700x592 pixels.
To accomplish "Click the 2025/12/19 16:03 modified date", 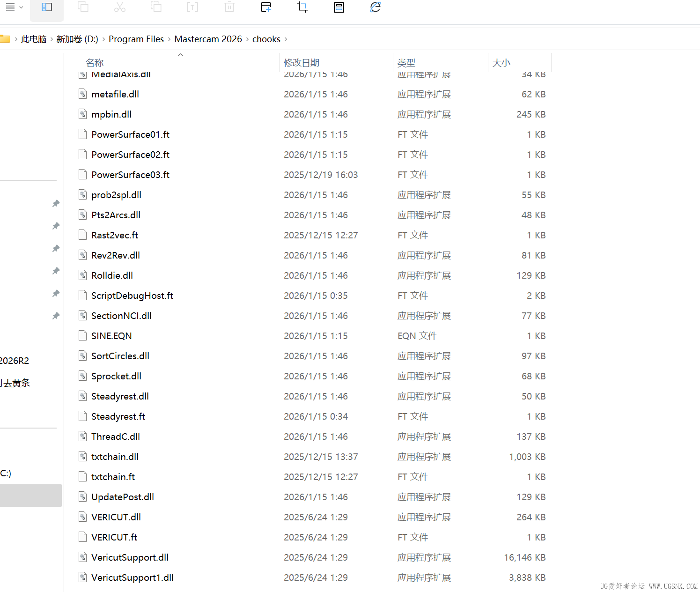I will click(x=321, y=175).
